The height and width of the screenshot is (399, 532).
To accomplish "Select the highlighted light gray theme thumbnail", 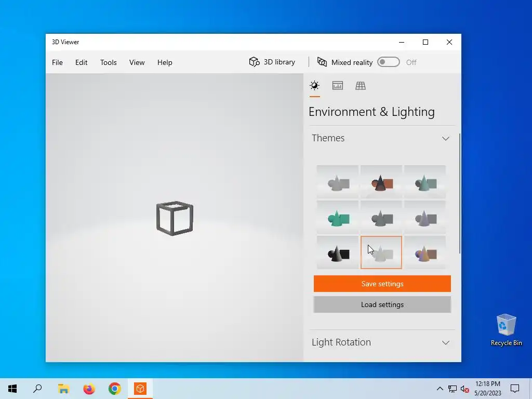I will (381, 252).
